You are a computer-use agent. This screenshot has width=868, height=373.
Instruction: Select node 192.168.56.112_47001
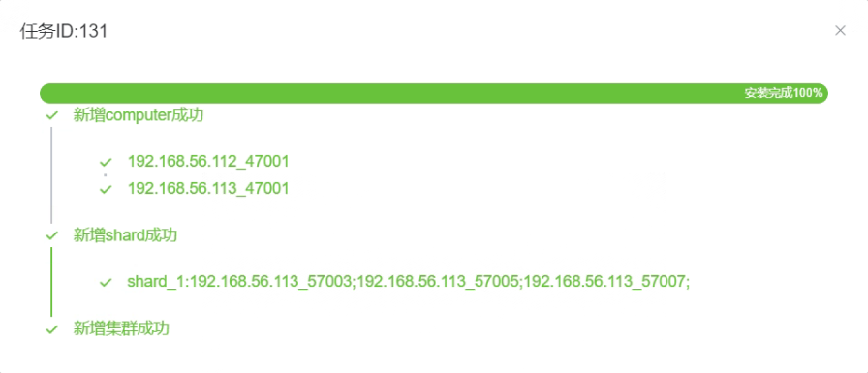click(x=208, y=162)
